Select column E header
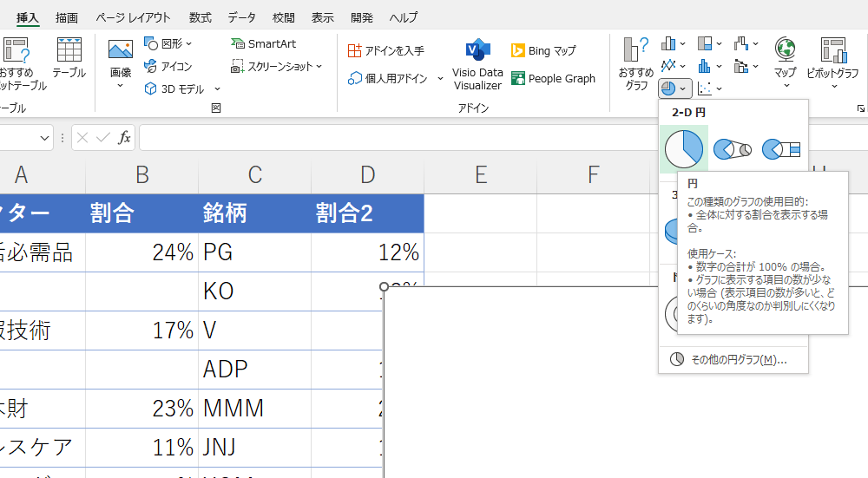Image resolution: width=868 pixels, height=478 pixels. pyautogui.click(x=481, y=175)
